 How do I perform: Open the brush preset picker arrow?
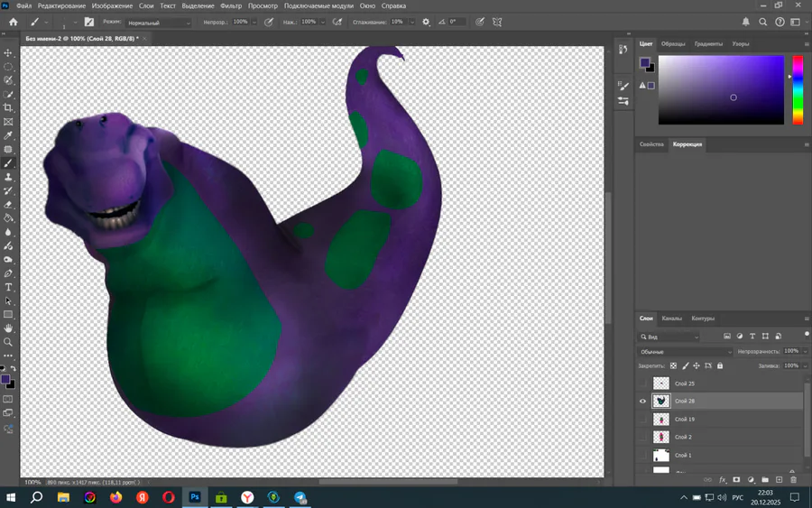tap(75, 23)
